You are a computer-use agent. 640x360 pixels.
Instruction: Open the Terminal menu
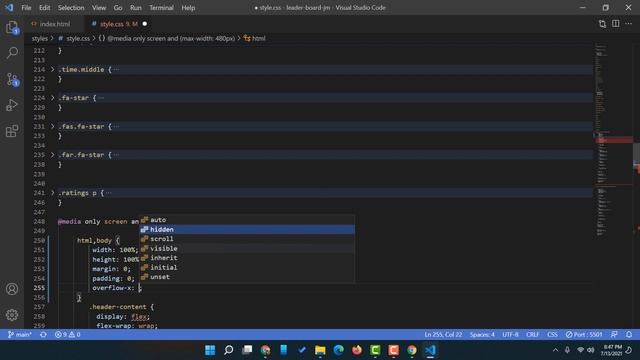point(161,8)
